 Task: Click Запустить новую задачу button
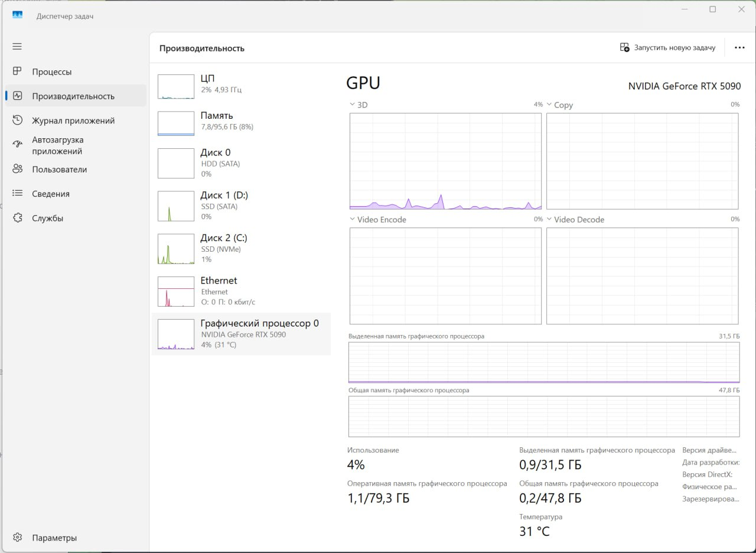click(667, 47)
